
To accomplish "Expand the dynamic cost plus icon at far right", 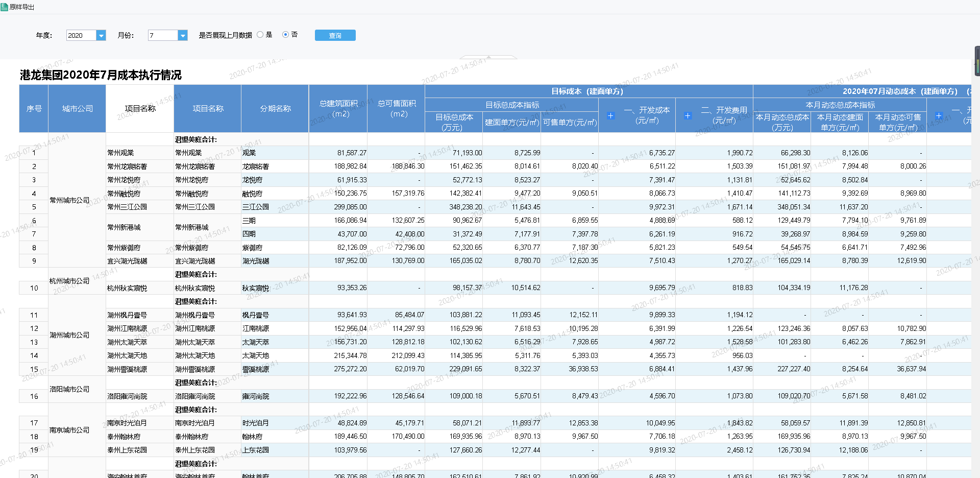I will [939, 115].
